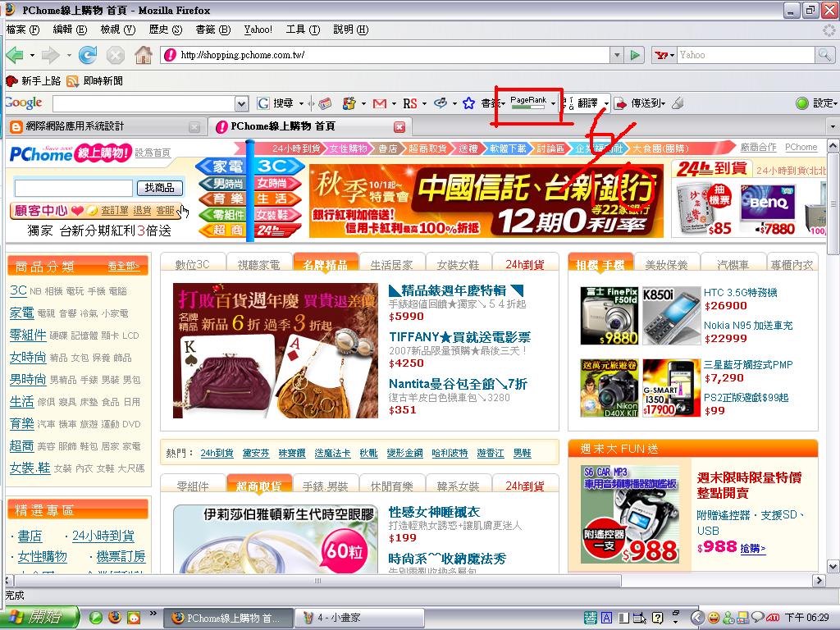
Task: Click the blue star bookmark icon
Action: pyautogui.click(x=468, y=103)
